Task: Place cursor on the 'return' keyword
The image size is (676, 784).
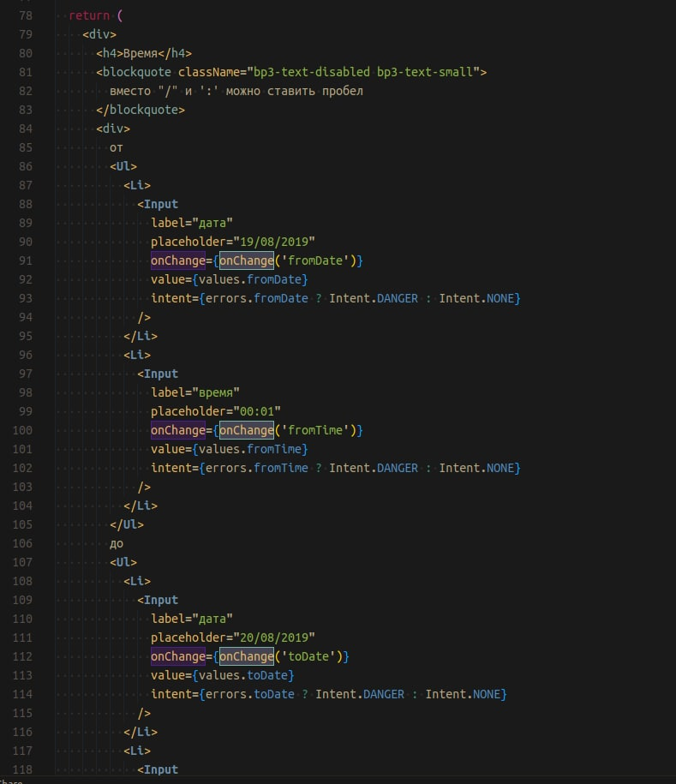Action: click(89, 15)
